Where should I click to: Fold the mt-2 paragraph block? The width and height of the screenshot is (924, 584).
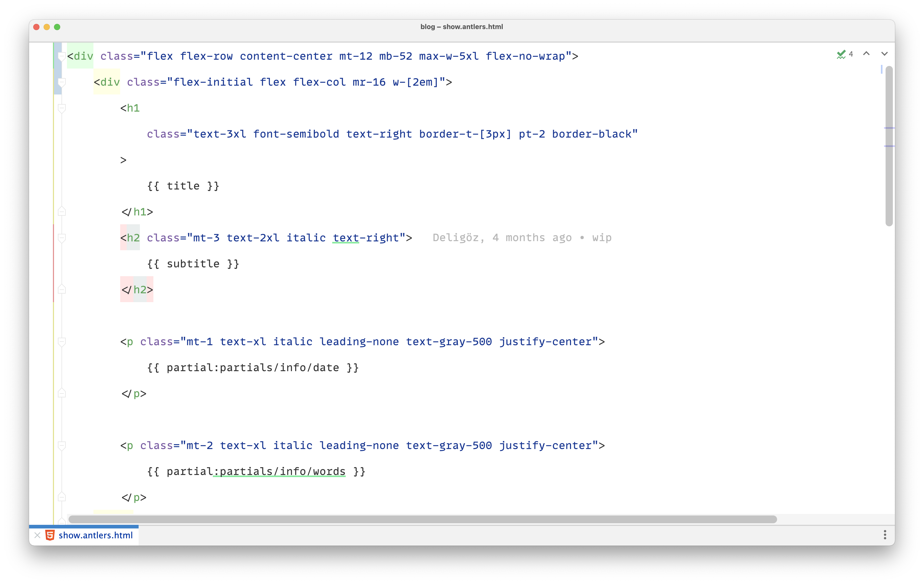coord(62,445)
